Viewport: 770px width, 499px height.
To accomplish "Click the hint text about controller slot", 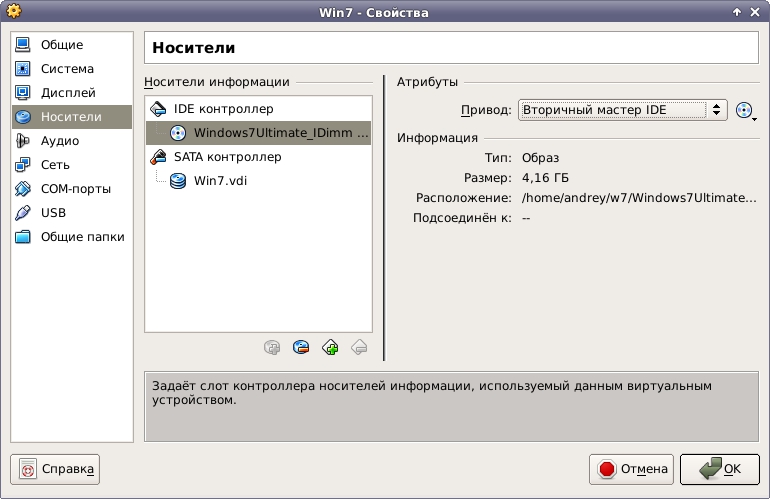I will click(432, 393).
